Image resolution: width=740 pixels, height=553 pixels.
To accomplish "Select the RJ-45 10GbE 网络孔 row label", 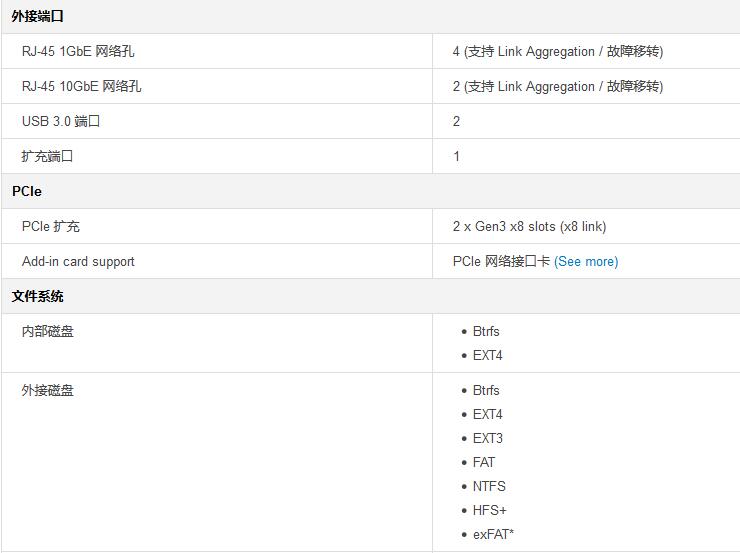I will [x=81, y=86].
